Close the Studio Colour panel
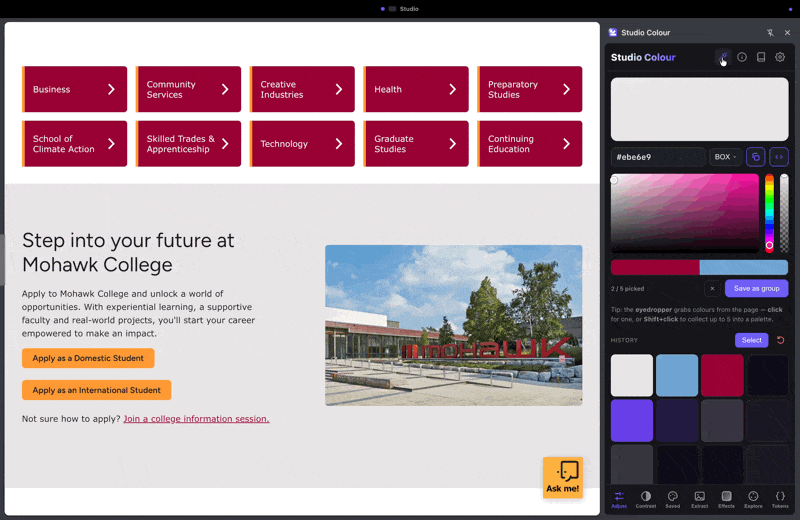This screenshot has height=520, width=800. pyautogui.click(x=787, y=33)
